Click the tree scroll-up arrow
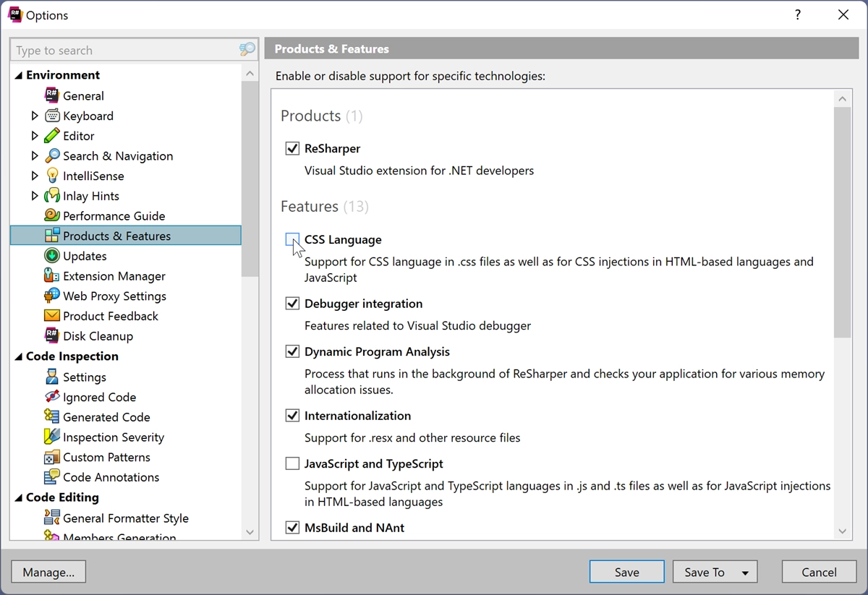The image size is (868, 595). click(x=250, y=74)
